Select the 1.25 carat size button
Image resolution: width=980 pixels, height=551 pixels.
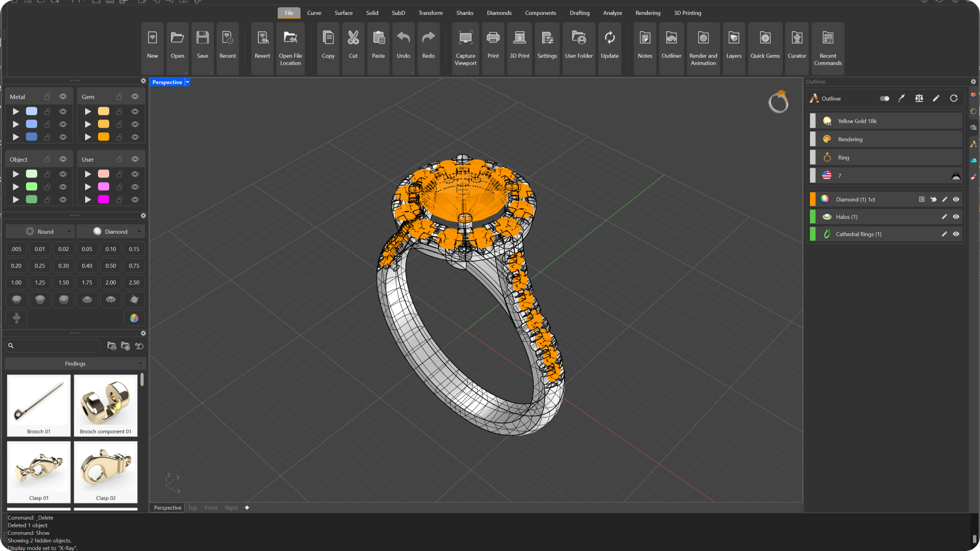(40, 283)
